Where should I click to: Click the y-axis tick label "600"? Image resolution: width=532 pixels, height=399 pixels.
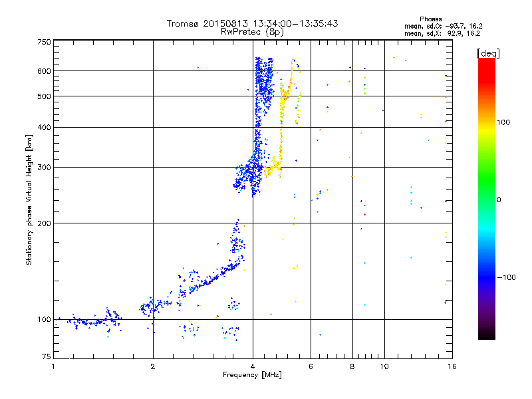click(45, 71)
